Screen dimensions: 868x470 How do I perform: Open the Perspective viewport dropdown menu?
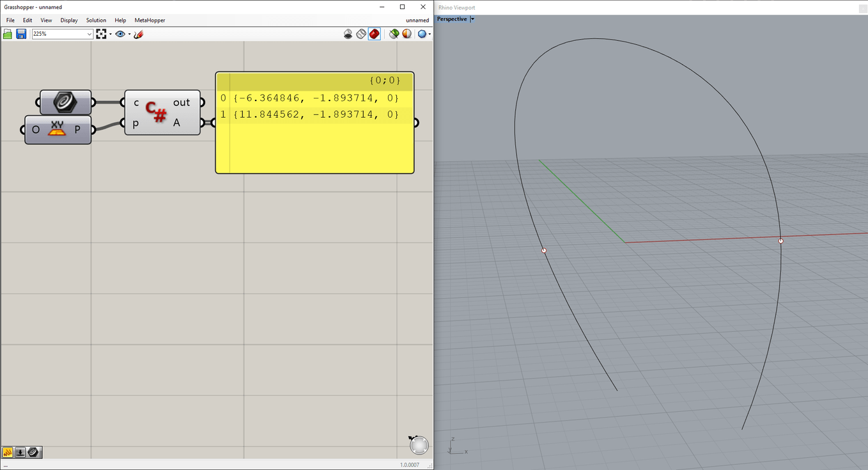pos(472,19)
